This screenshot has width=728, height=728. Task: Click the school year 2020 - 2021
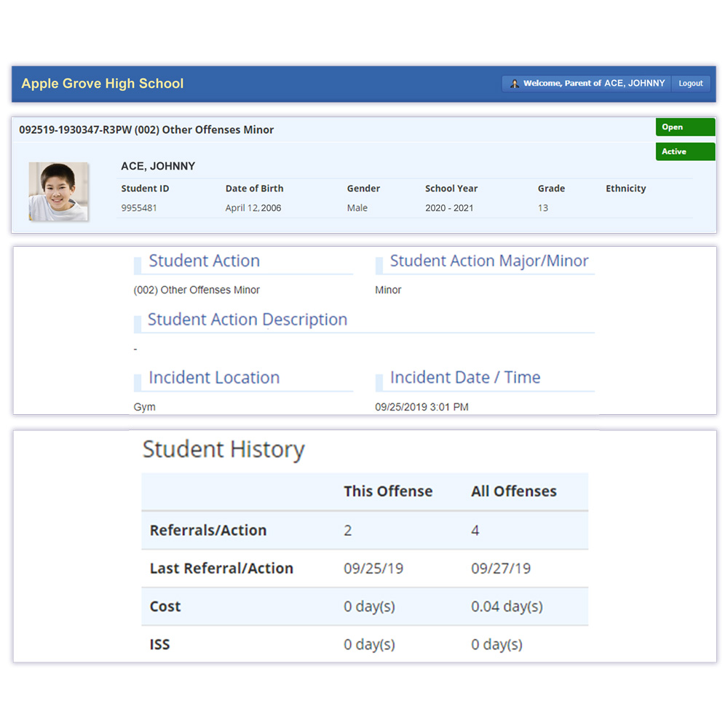[449, 208]
